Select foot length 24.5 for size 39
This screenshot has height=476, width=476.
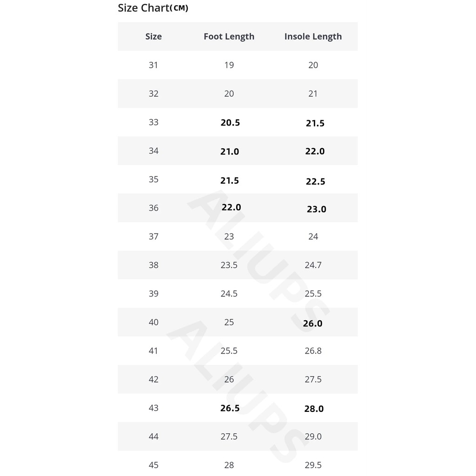tap(229, 293)
